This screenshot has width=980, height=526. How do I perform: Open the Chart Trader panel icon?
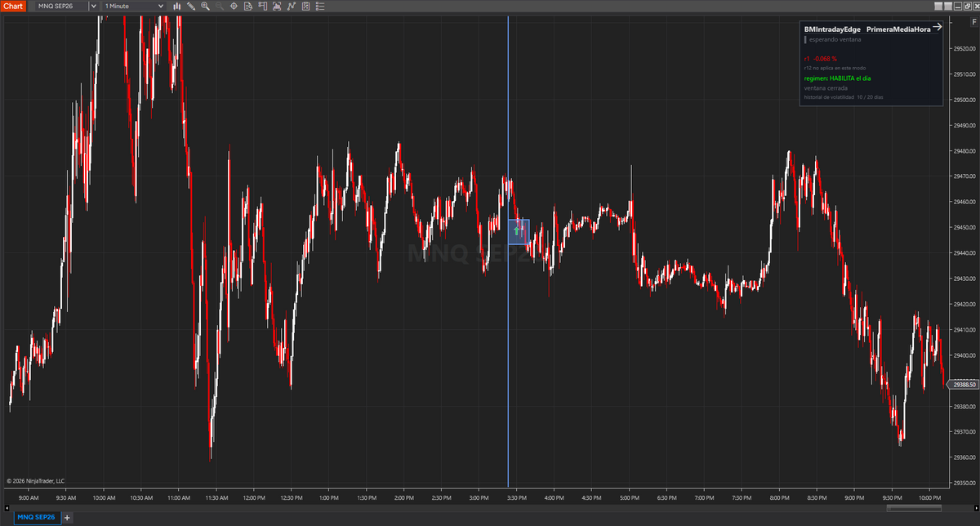262,6
